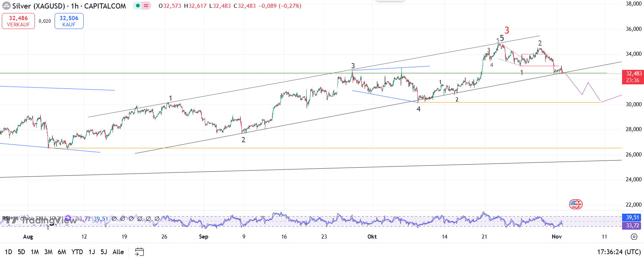Select the 1J time range

(x=92, y=252)
